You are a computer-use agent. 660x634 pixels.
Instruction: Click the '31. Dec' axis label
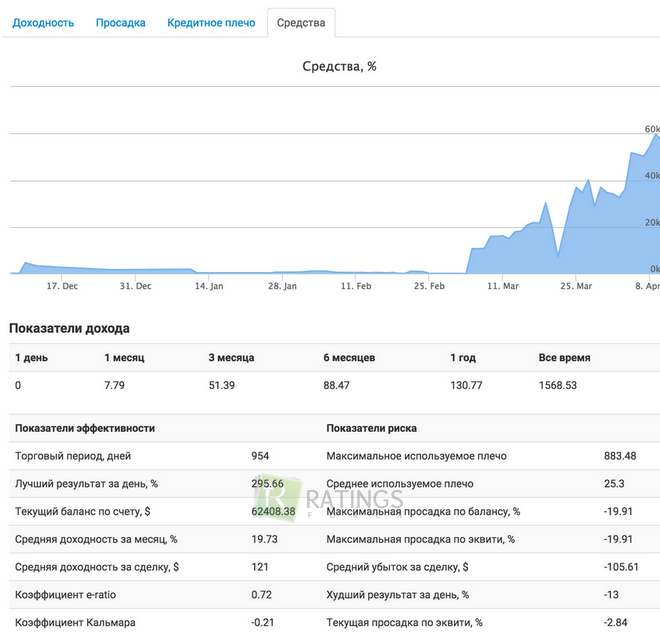tap(136, 286)
